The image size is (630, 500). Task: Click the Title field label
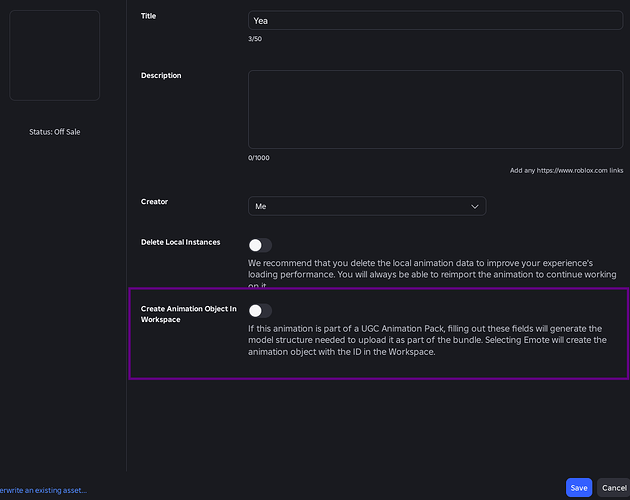148,16
